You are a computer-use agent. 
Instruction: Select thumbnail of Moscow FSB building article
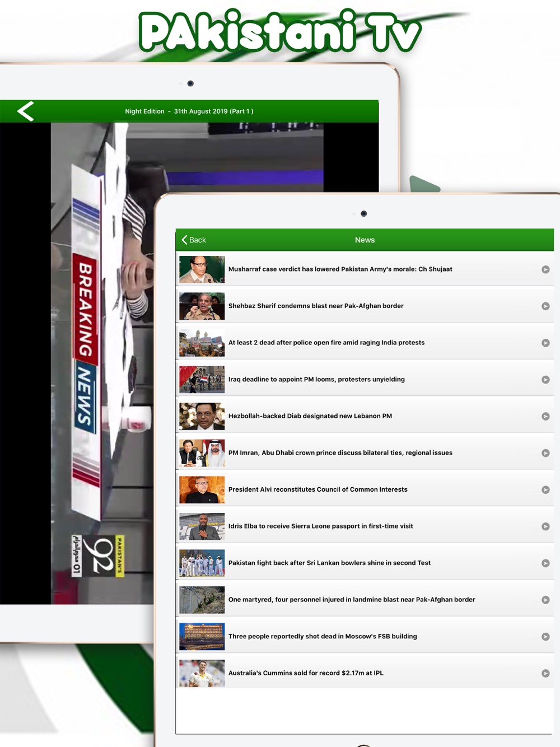[x=202, y=636]
